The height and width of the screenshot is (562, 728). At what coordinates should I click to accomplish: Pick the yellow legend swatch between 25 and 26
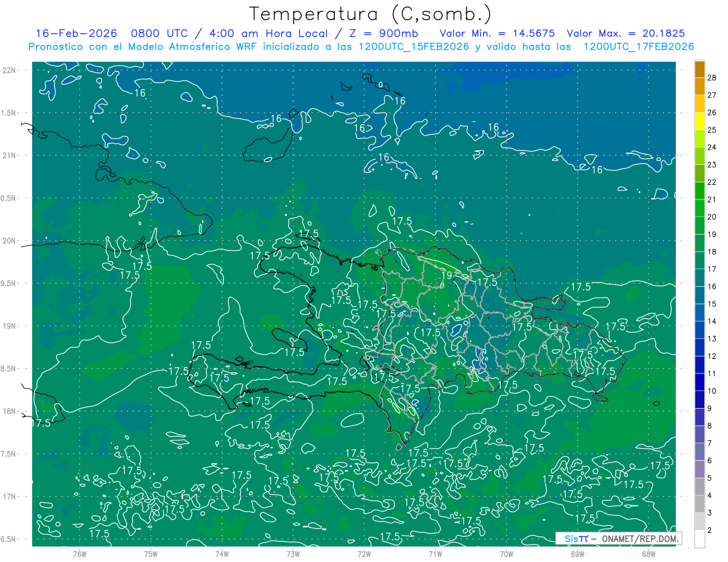point(699,121)
